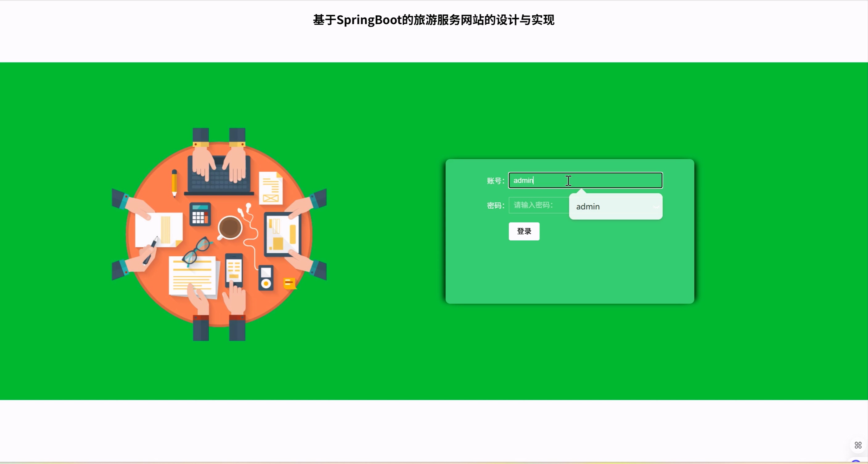Click the calculator icon in the illustration
868x464 pixels.
(200, 214)
